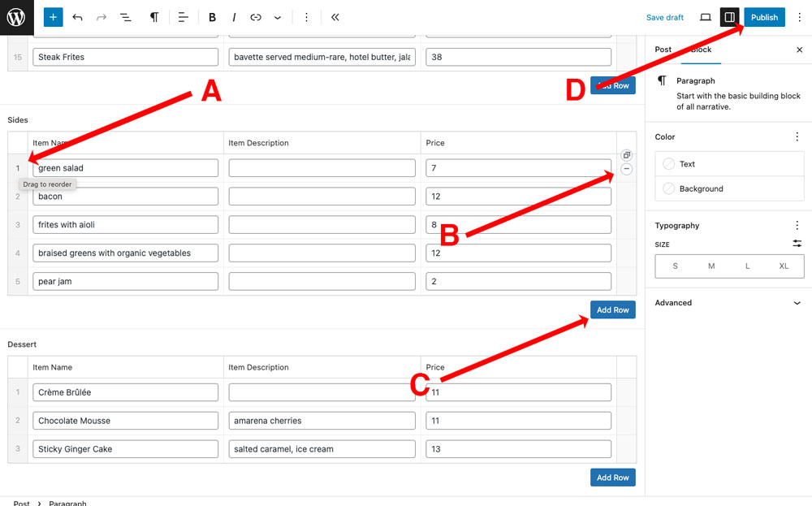Remove the green salad row with minus icon
The image size is (812, 506).
point(627,169)
